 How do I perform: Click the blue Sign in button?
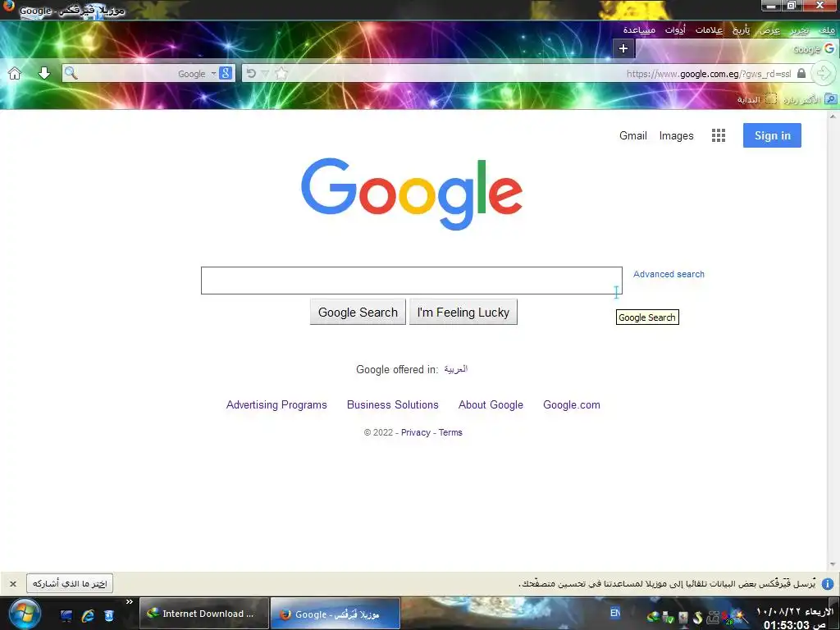tap(772, 135)
